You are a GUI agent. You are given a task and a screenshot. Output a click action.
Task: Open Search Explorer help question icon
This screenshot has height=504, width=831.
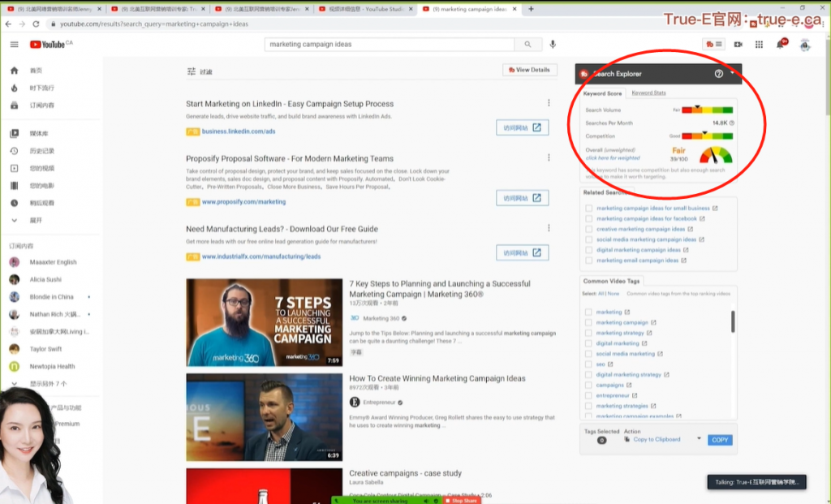tap(718, 74)
